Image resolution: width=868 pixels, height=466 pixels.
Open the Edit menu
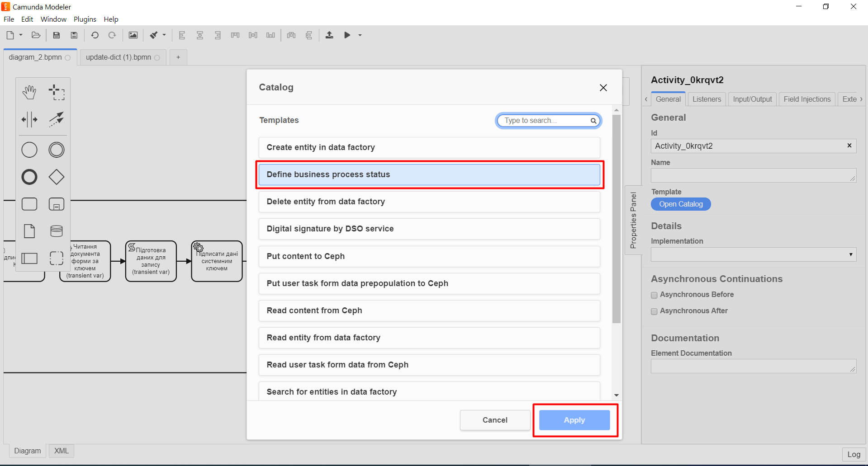tap(27, 19)
